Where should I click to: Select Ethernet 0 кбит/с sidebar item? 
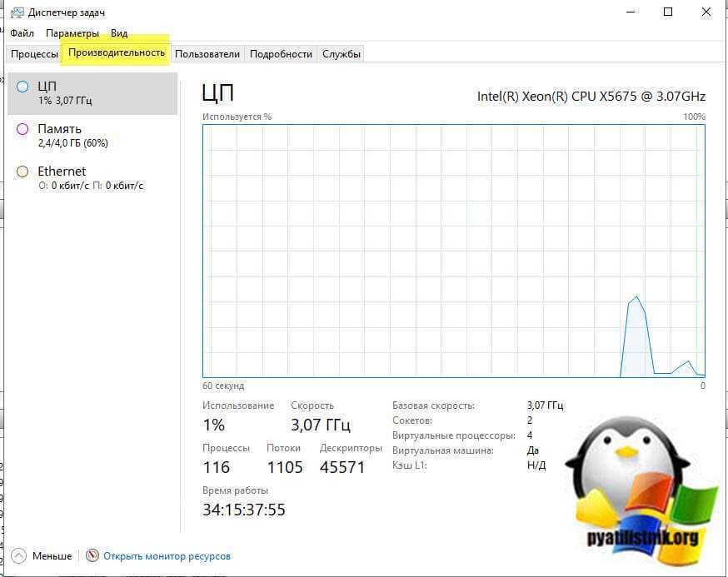[x=92, y=178]
